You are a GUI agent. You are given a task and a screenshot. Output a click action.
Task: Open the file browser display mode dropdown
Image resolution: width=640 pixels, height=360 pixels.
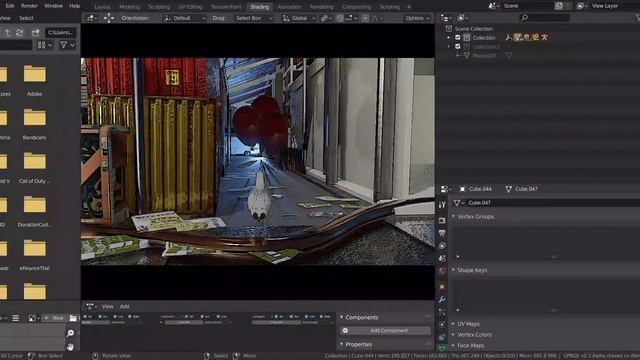[x=45, y=45]
